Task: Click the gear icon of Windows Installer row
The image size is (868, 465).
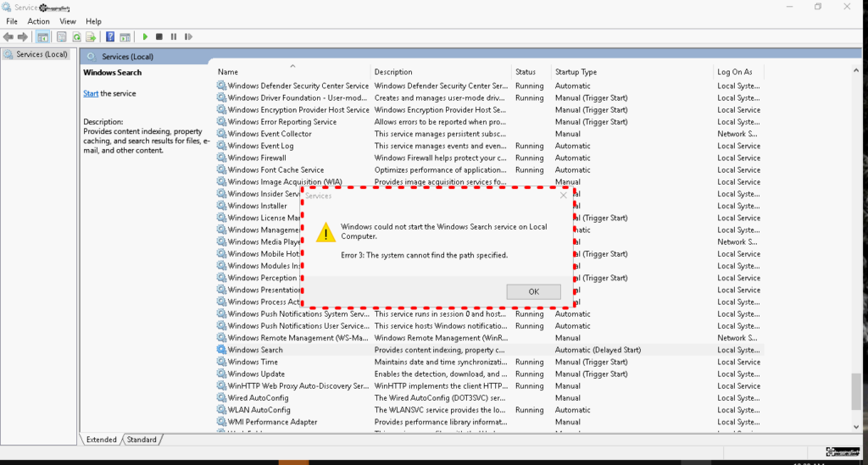Action: tap(221, 206)
